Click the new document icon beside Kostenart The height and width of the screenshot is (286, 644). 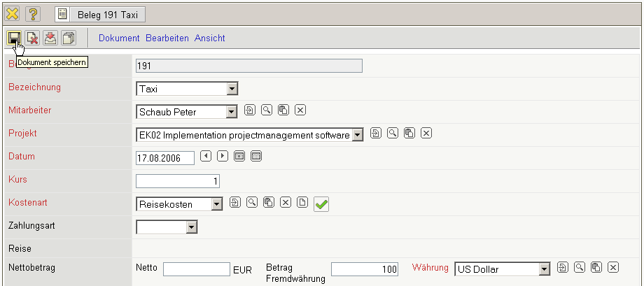(x=302, y=203)
